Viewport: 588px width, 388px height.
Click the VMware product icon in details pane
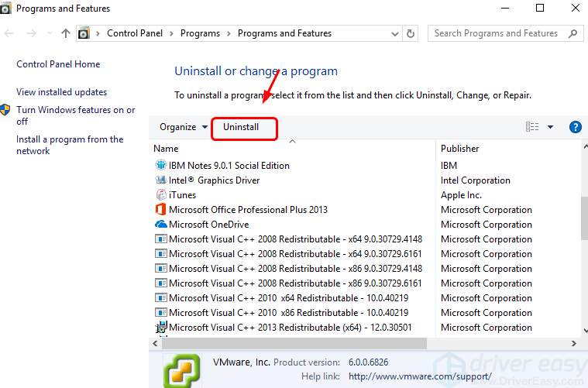181,371
